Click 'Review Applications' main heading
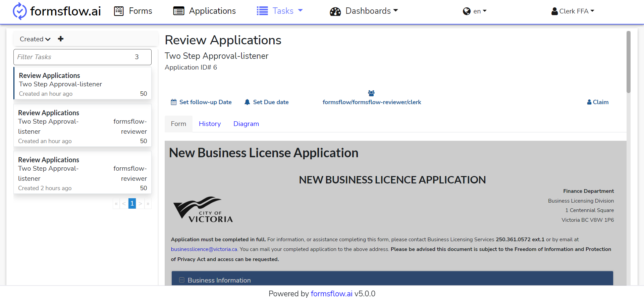This screenshot has width=644, height=298. pyautogui.click(x=223, y=40)
